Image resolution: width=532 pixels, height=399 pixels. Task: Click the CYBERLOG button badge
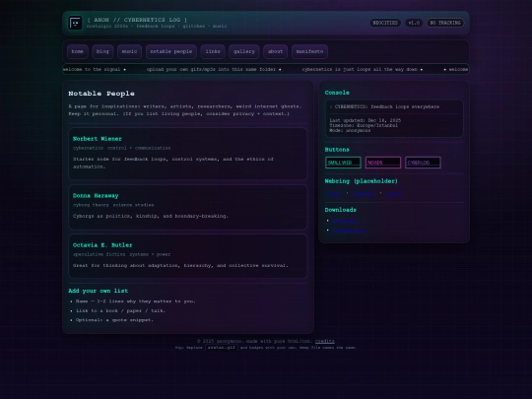pyautogui.click(x=423, y=163)
